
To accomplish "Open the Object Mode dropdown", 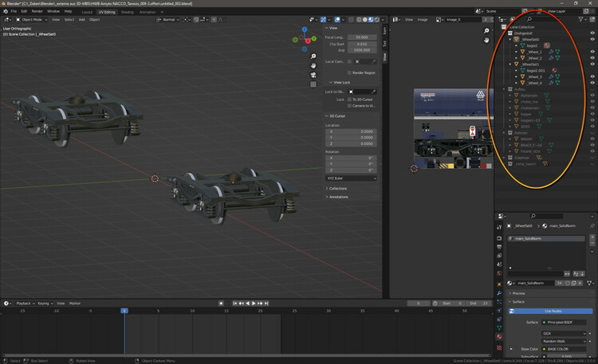I will click(31, 19).
